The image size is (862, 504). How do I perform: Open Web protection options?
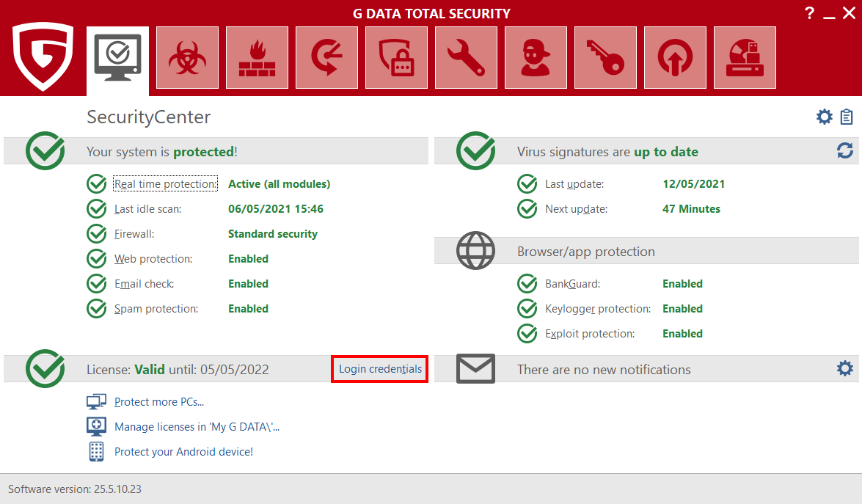[153, 259]
